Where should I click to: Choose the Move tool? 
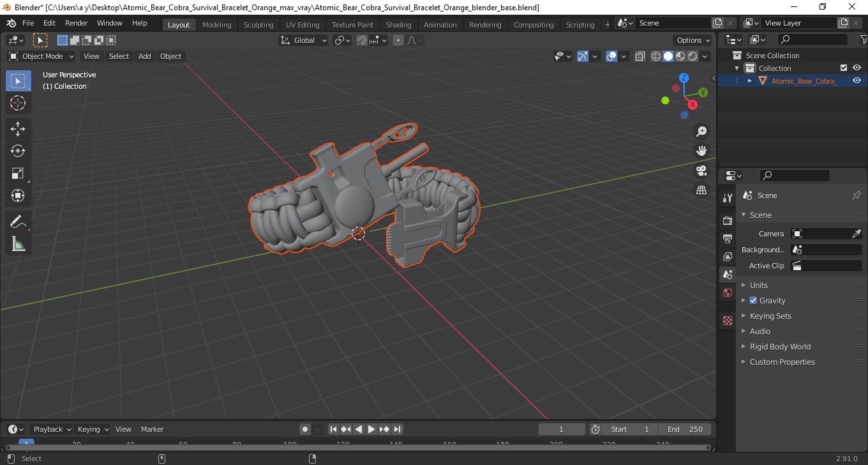pos(18,129)
